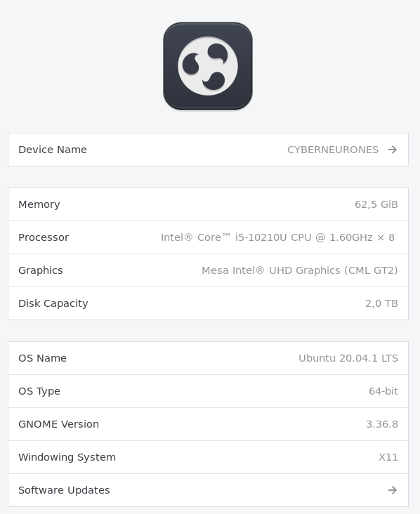Select the Device Name row
This screenshot has height=514, width=420.
208,150
